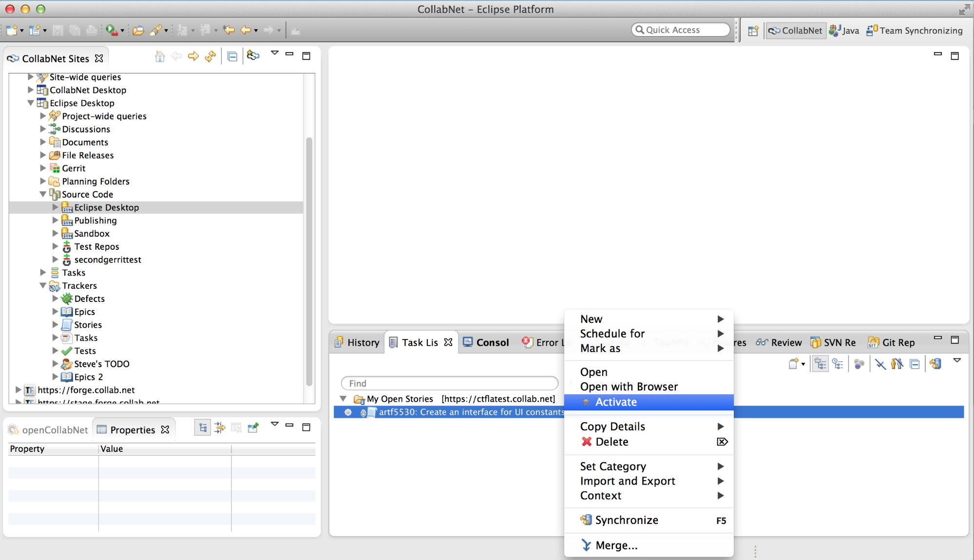Click the Open Perspective icon
The image size is (974, 560).
[x=753, y=31]
